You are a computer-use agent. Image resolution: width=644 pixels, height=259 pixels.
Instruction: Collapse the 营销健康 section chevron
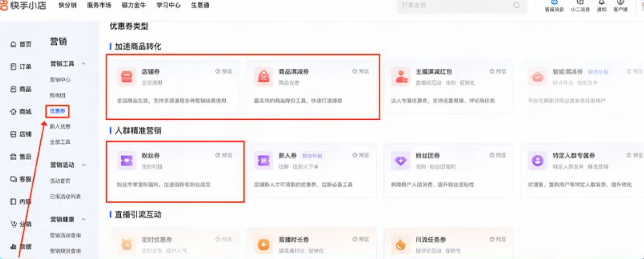[x=84, y=219]
